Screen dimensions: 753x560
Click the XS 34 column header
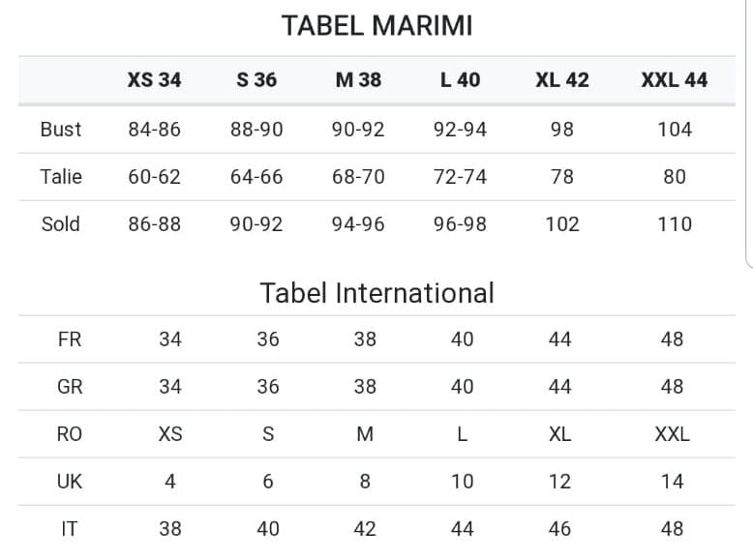[x=154, y=80]
